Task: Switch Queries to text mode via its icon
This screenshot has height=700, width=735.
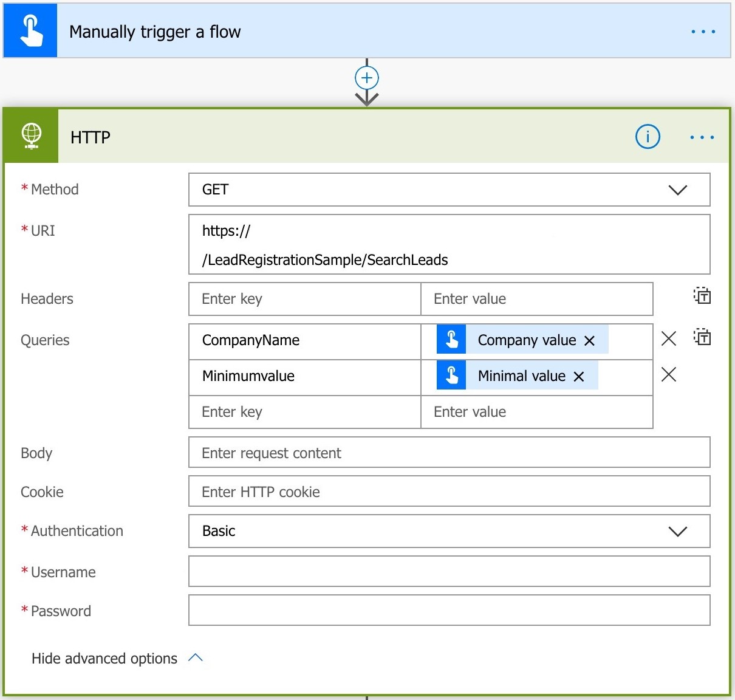Action: click(x=702, y=338)
